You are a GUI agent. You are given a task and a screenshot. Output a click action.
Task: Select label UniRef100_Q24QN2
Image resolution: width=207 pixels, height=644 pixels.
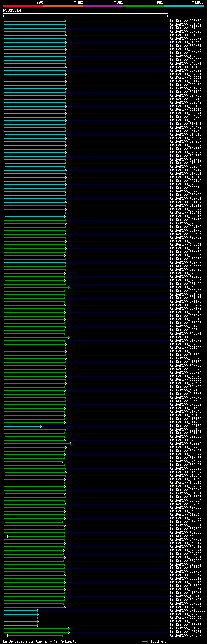[186, 461]
